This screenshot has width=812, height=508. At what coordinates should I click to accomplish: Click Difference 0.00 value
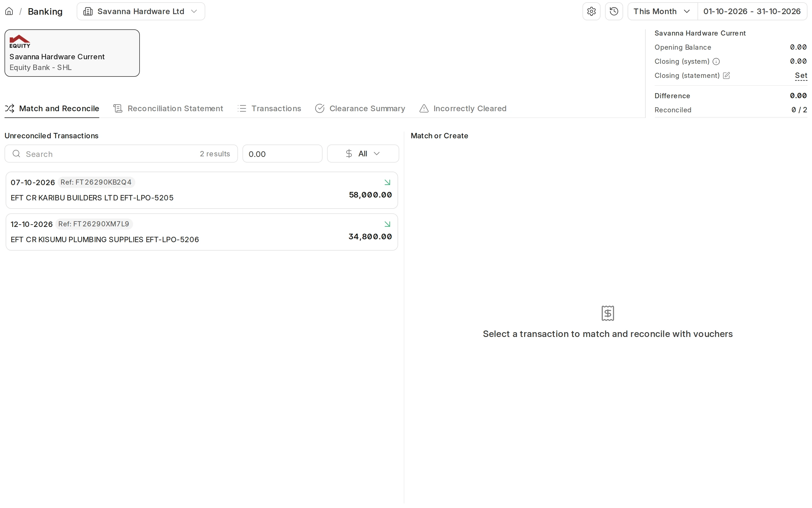[798, 96]
